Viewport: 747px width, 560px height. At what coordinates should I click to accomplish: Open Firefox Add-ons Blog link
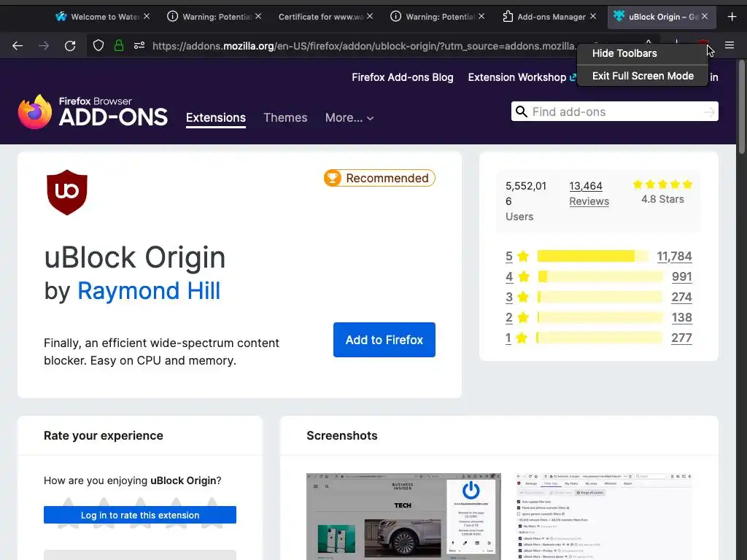[x=402, y=77]
